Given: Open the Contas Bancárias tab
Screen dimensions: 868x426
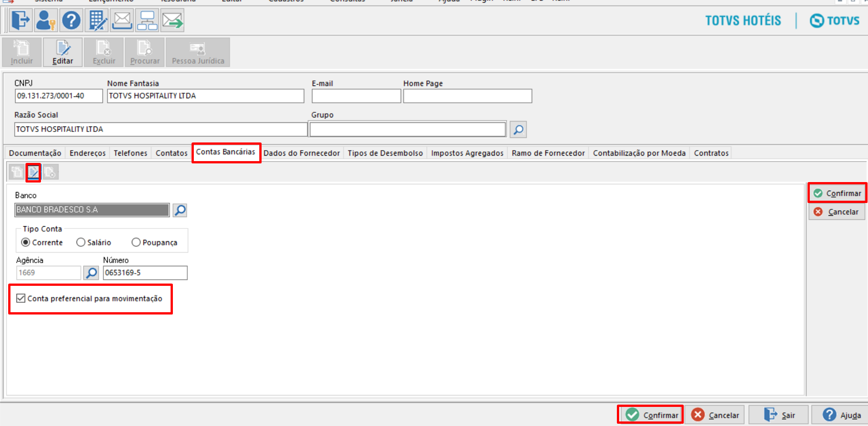Looking at the screenshot, I should [226, 152].
